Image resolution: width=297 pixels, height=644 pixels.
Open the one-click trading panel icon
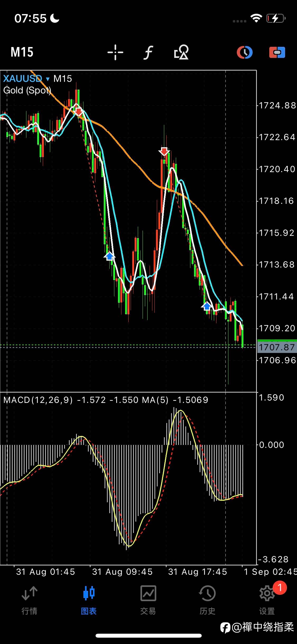277,52
